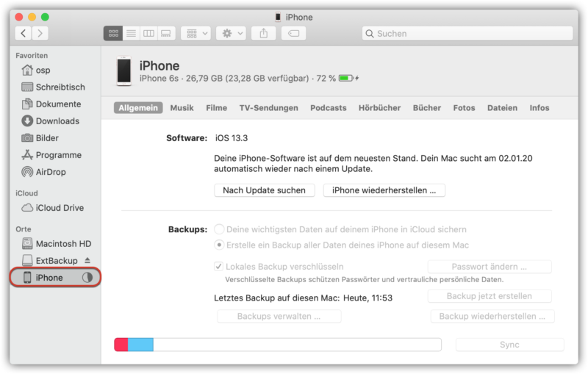Switch to the TV-Sendungen tab
The image size is (588, 374).
[x=268, y=108]
